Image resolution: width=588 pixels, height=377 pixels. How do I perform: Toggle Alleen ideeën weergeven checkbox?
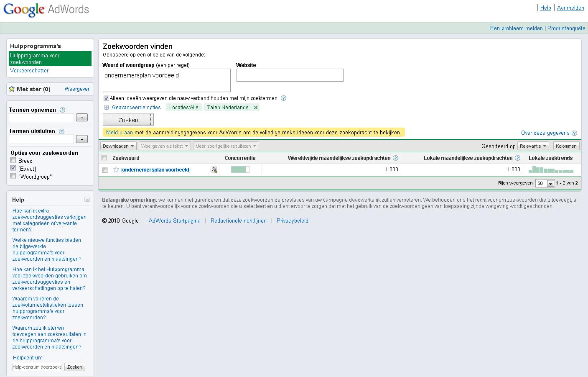(x=106, y=98)
